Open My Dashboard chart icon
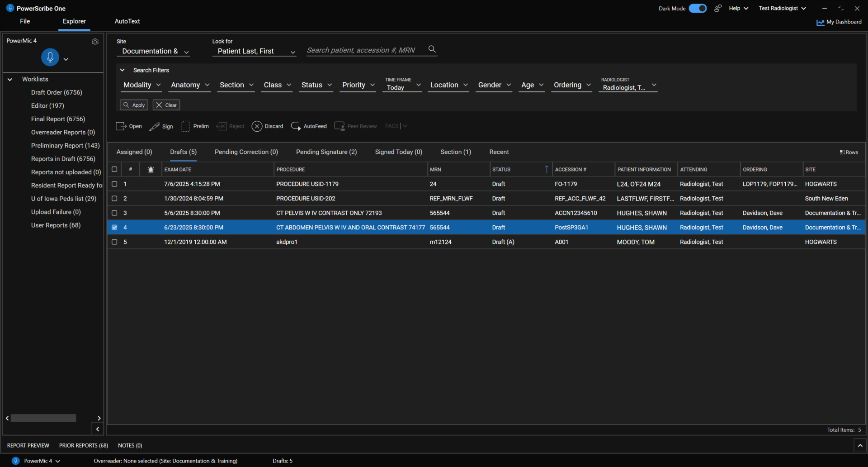This screenshot has width=868, height=467. (x=820, y=22)
